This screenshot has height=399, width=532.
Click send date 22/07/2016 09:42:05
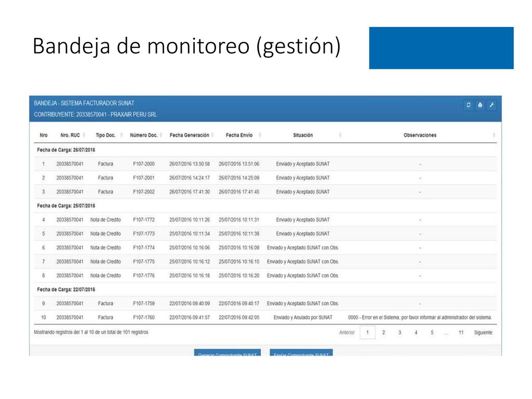point(239,317)
